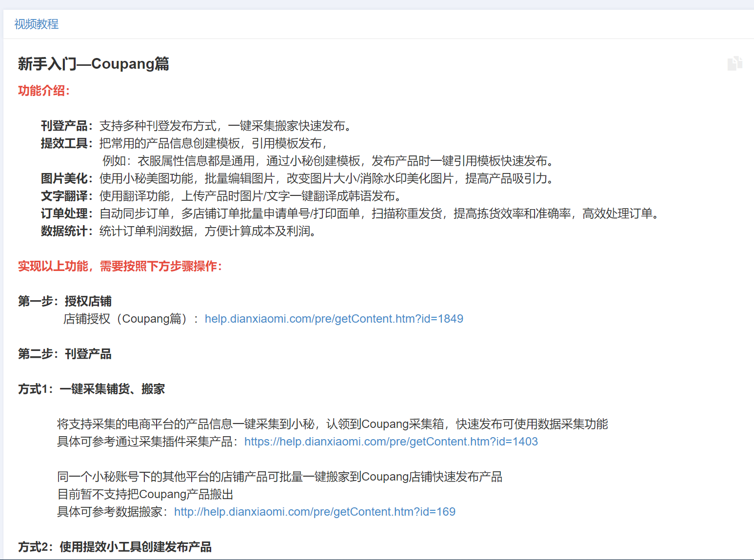Click the red heading 实现以上功能，需要按照下方步骤操作
Viewport: 754px width, 560px height.
(x=120, y=266)
